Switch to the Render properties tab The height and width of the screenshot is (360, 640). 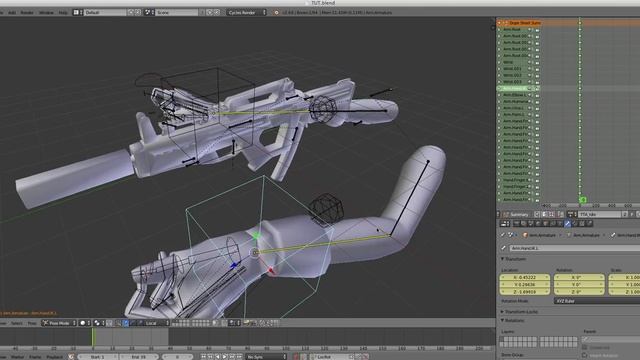517,224
